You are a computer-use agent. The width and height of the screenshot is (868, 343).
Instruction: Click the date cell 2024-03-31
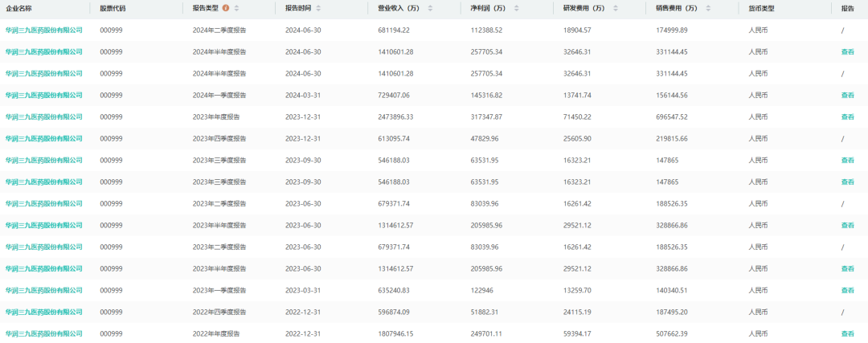coord(303,95)
